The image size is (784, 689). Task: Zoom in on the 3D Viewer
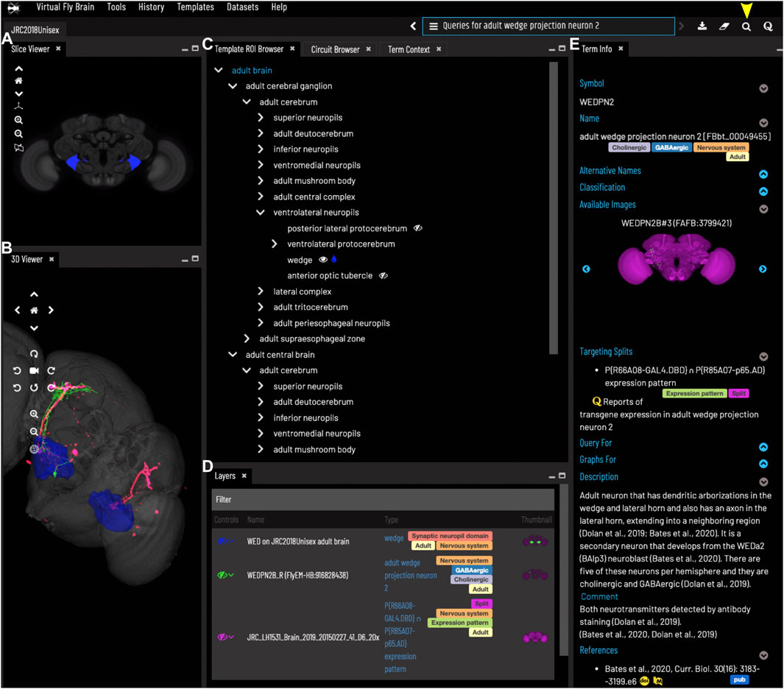click(x=34, y=414)
